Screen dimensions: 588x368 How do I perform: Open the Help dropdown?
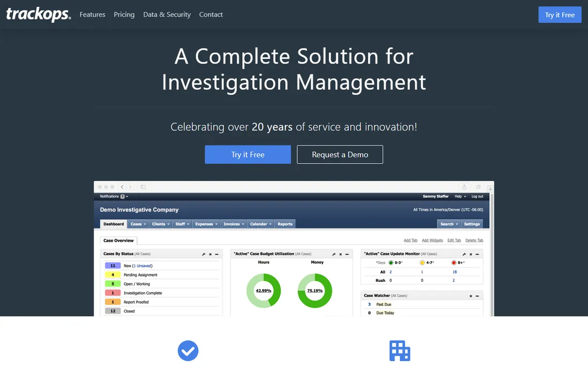pos(460,196)
